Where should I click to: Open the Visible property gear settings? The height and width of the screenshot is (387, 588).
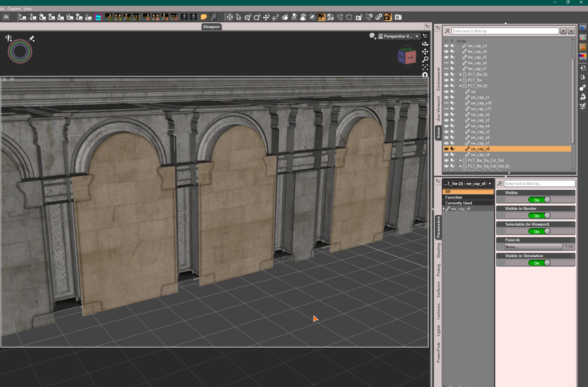point(573,193)
